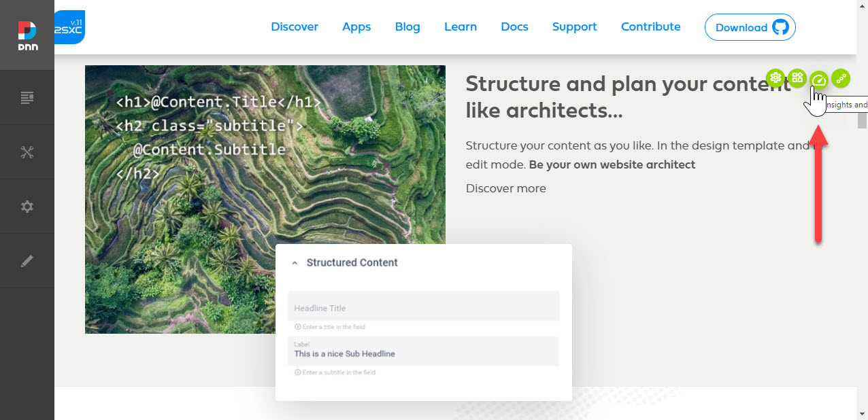Click the Sub Headline label field

[423, 351]
